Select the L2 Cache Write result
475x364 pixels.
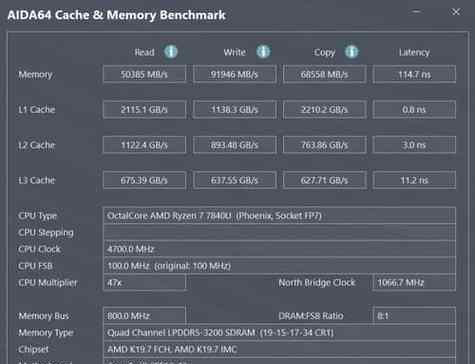coord(235,145)
